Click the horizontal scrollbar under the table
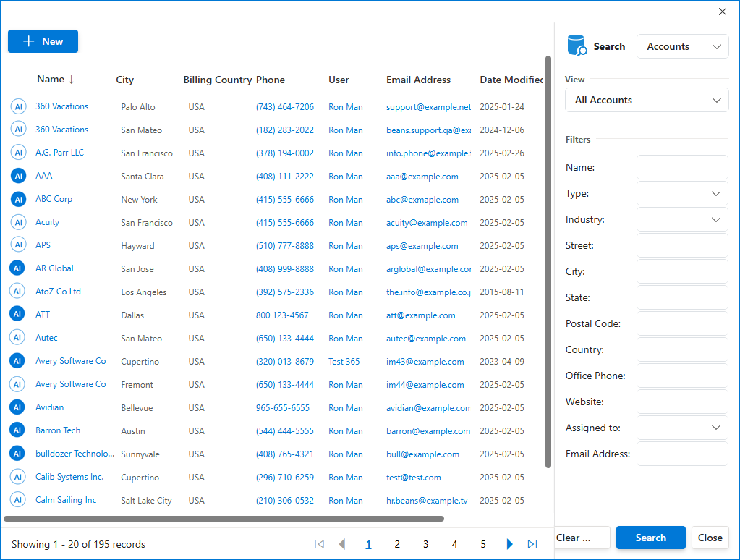Image resolution: width=740 pixels, height=560 pixels. pos(224,518)
